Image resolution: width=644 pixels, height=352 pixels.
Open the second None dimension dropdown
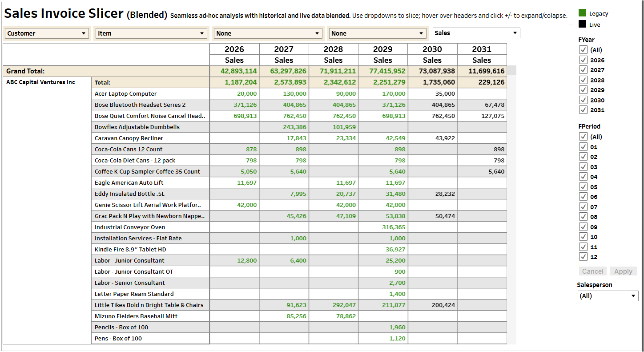coord(378,33)
